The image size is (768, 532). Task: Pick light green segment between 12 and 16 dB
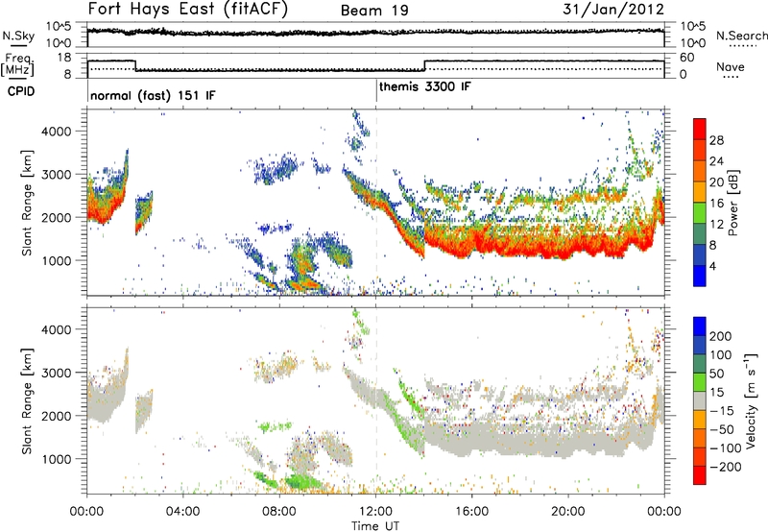pos(700,213)
